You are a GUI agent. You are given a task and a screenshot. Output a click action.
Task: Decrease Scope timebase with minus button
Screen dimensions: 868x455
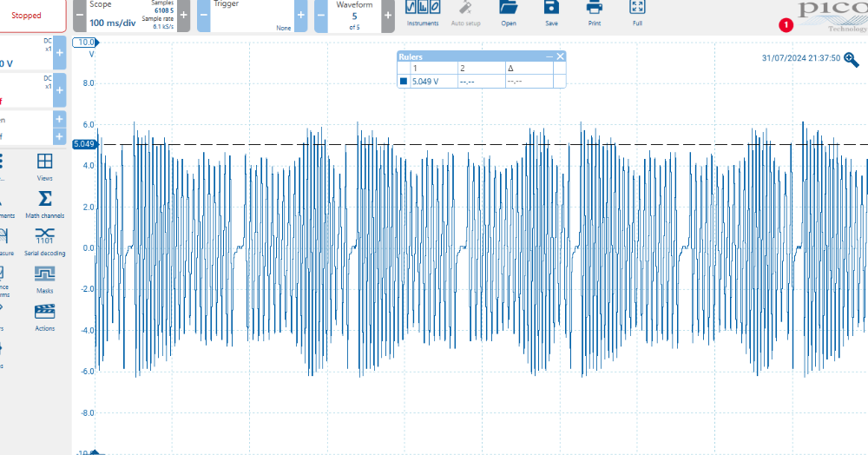point(79,16)
